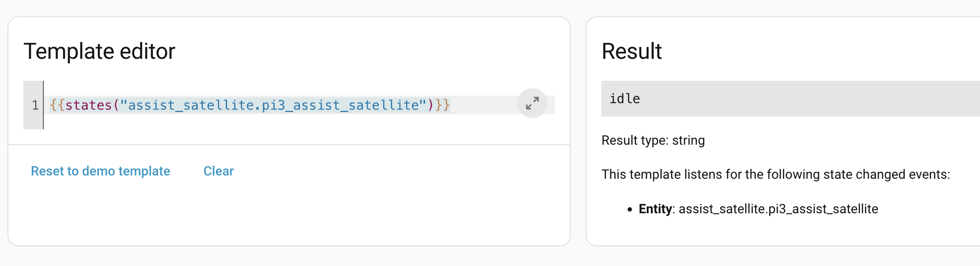Viewport: 980px width, 266px height.
Task: Click the bold Entity label
Action: pyautogui.click(x=655, y=209)
